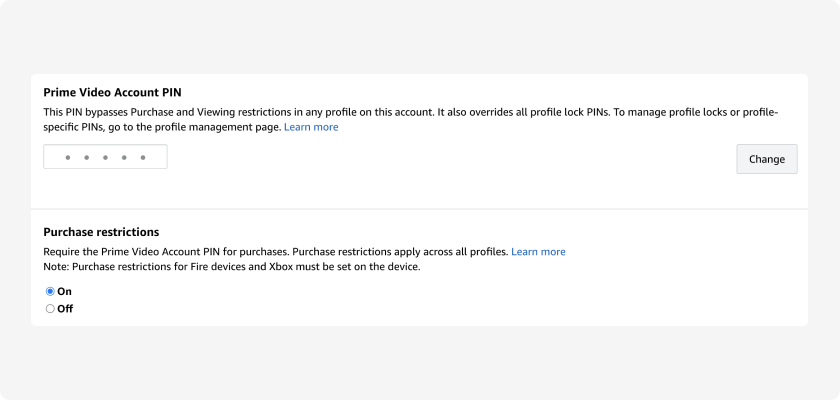Click the "On" label text
840x400 pixels.
(64, 291)
